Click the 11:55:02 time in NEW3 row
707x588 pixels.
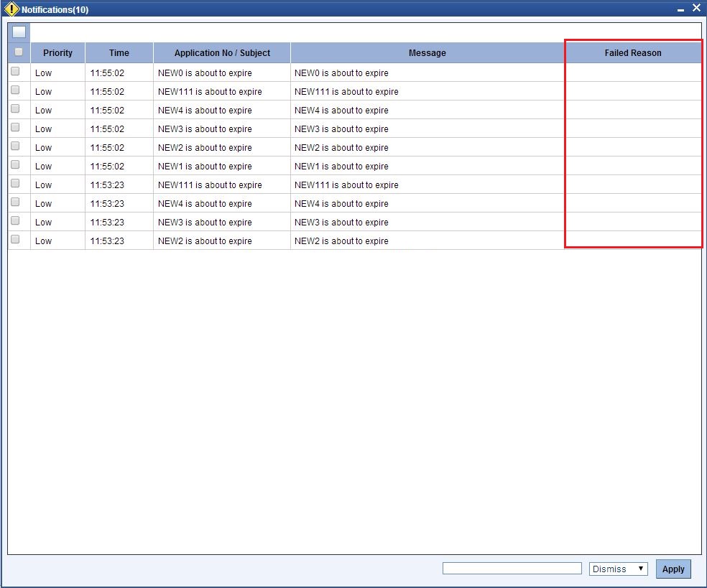pos(107,129)
